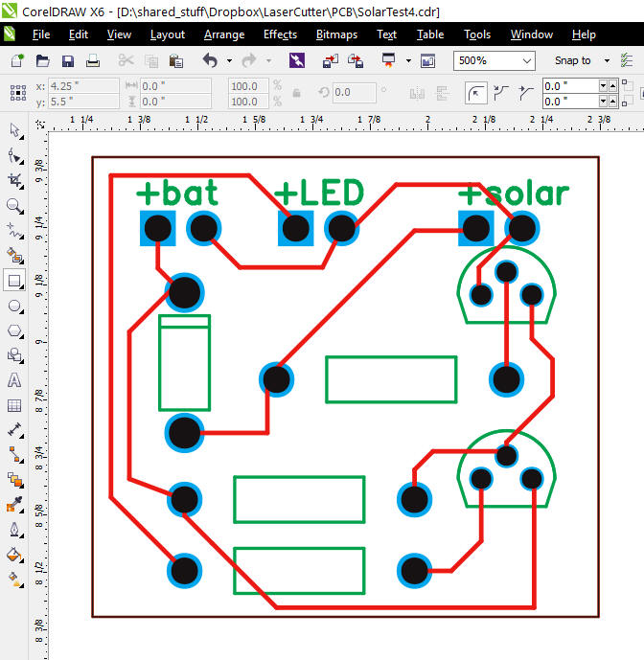This screenshot has height=660, width=644.
Task: Open the Bitmaps menu
Action: (336, 34)
